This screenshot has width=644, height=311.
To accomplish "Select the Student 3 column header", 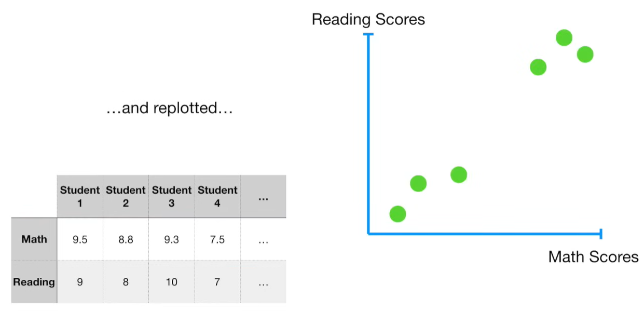I will (x=172, y=196).
